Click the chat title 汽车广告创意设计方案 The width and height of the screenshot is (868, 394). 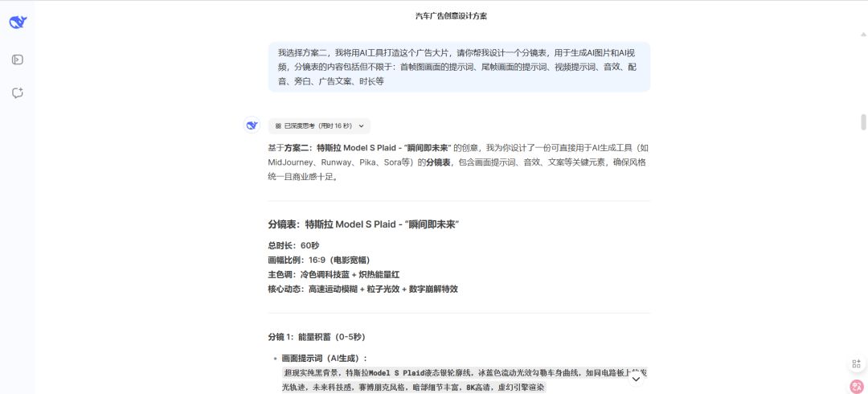pos(451,16)
